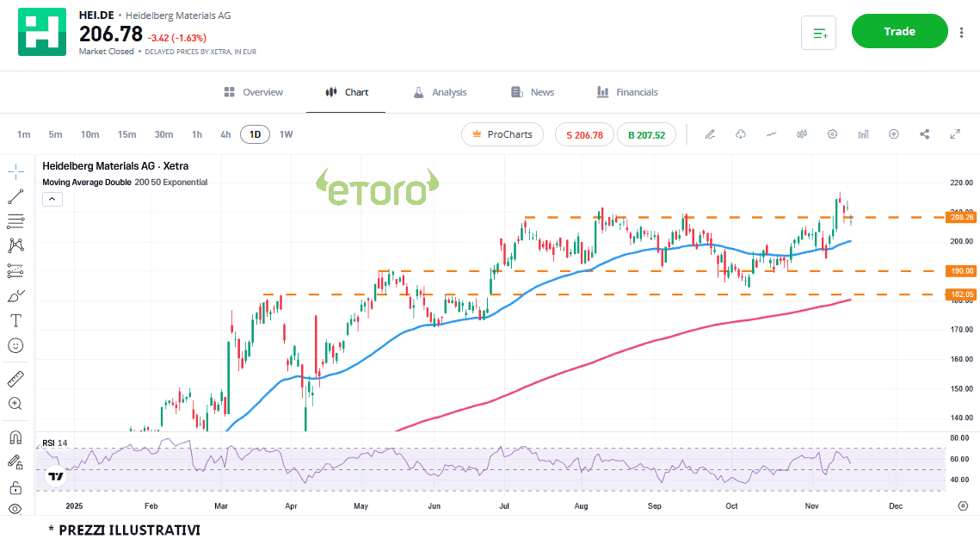Select the brush drawing tool
The width and height of the screenshot is (980, 539).
15,295
